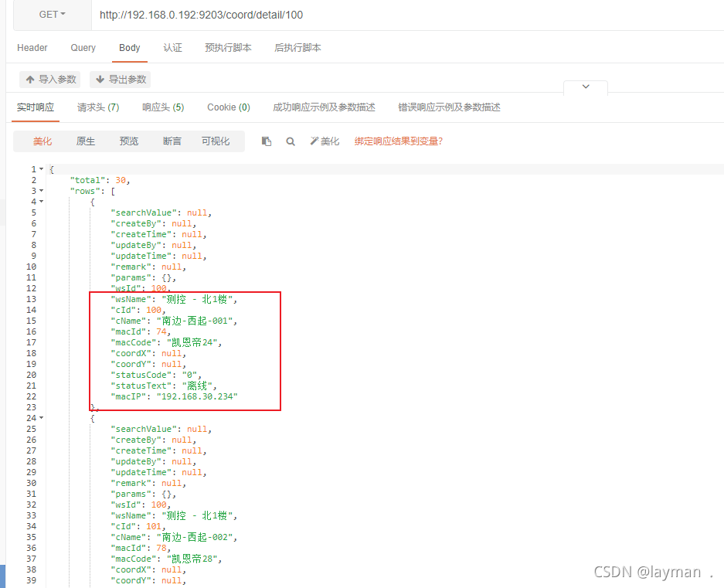Open the 后执行脚本 tab
The image size is (724, 588).
(x=297, y=48)
